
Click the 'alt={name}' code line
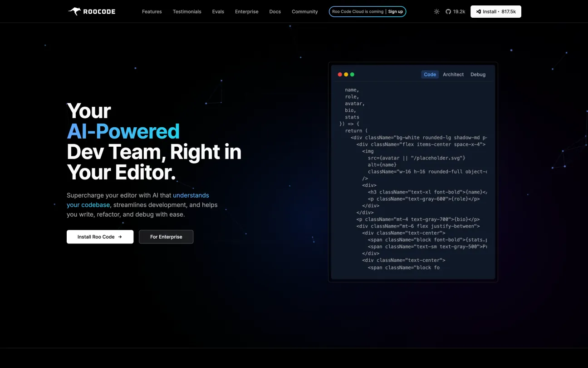382,165
